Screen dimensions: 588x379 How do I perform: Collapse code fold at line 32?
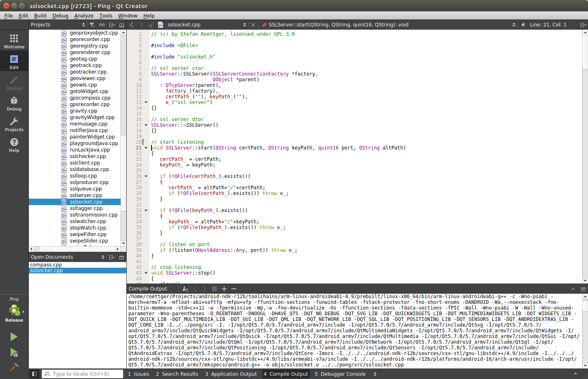(146, 210)
